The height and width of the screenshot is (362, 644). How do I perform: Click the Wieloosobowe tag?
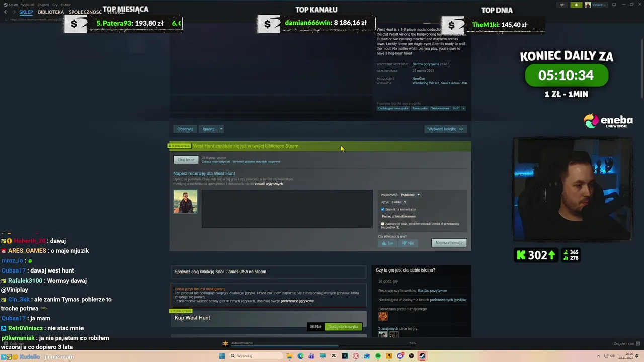click(x=440, y=108)
